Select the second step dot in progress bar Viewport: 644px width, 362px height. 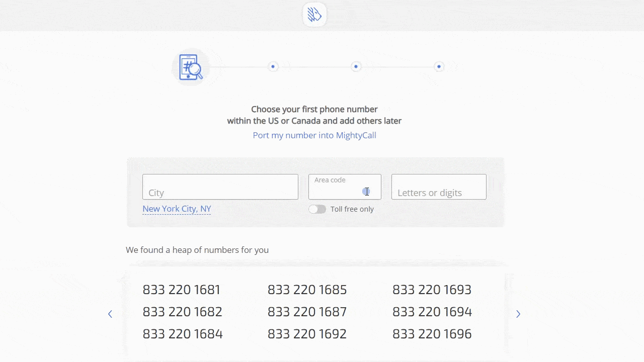[273, 66]
